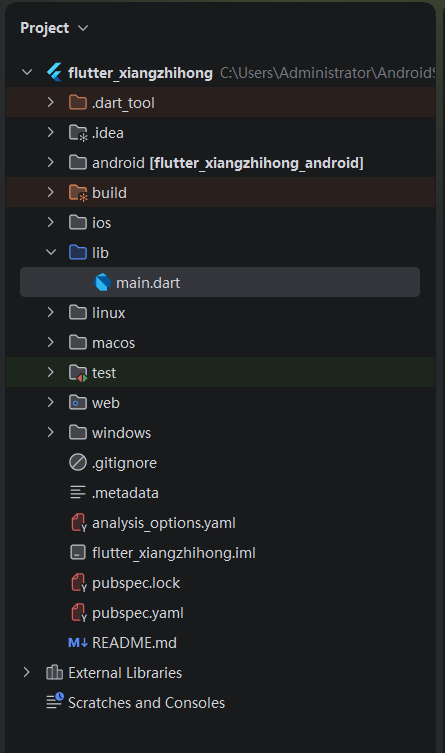This screenshot has height=753, width=445.
Task: Click the Flutter project logo icon
Action: coord(54,73)
